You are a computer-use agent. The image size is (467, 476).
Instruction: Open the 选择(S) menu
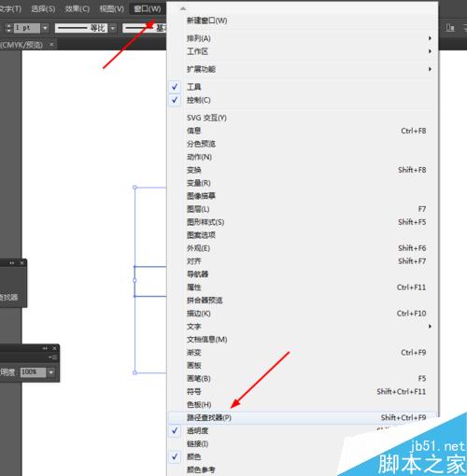(43, 8)
